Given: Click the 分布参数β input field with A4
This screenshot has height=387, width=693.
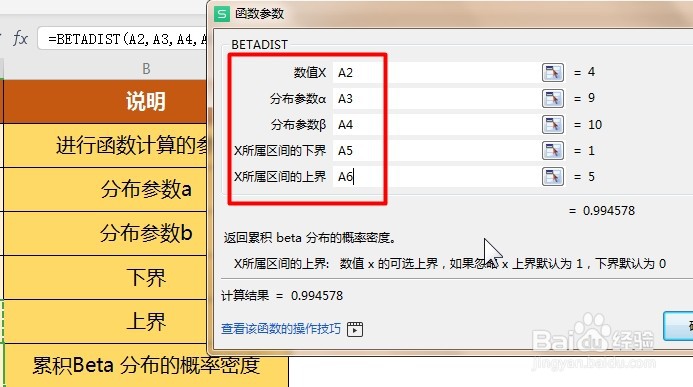Looking at the screenshot, I should pos(436,125).
